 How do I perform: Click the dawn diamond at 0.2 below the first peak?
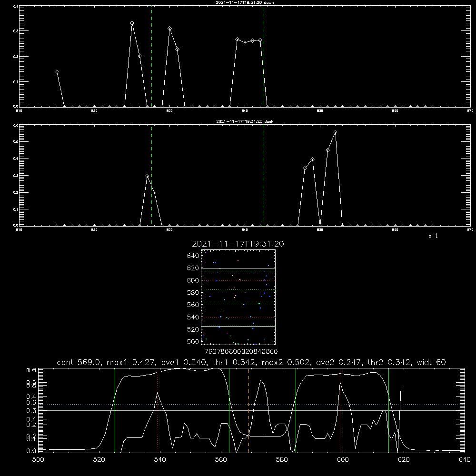tap(139, 56)
